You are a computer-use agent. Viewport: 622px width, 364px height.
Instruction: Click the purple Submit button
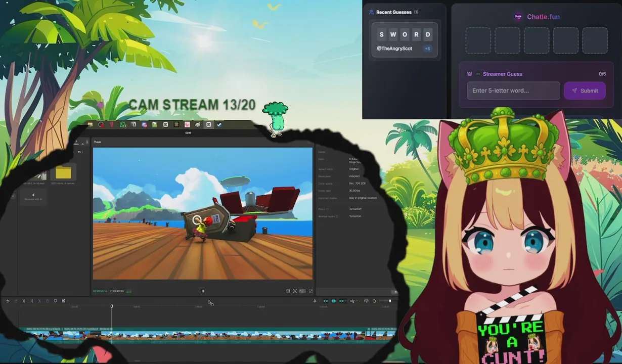[x=585, y=90]
